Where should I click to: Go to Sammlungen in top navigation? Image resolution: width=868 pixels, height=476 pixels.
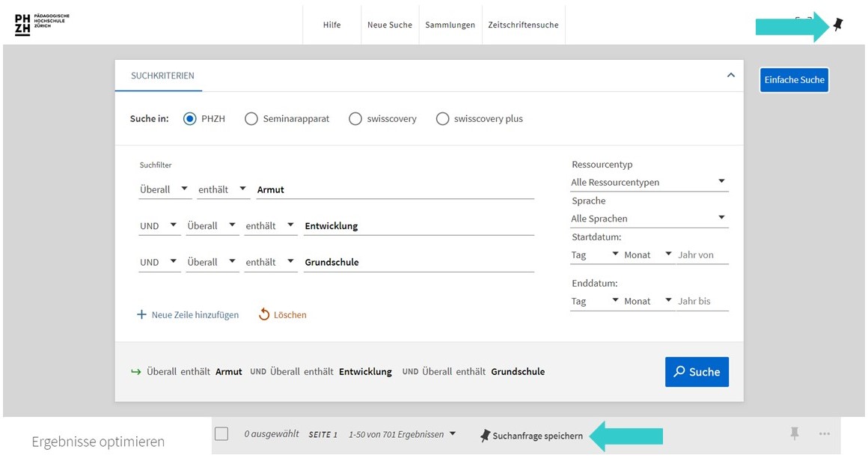(450, 25)
